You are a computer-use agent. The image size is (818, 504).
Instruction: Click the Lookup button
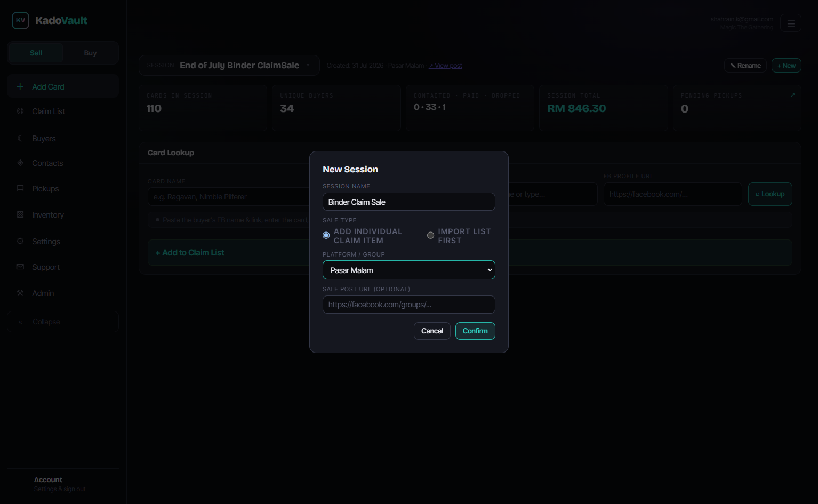[x=770, y=194]
